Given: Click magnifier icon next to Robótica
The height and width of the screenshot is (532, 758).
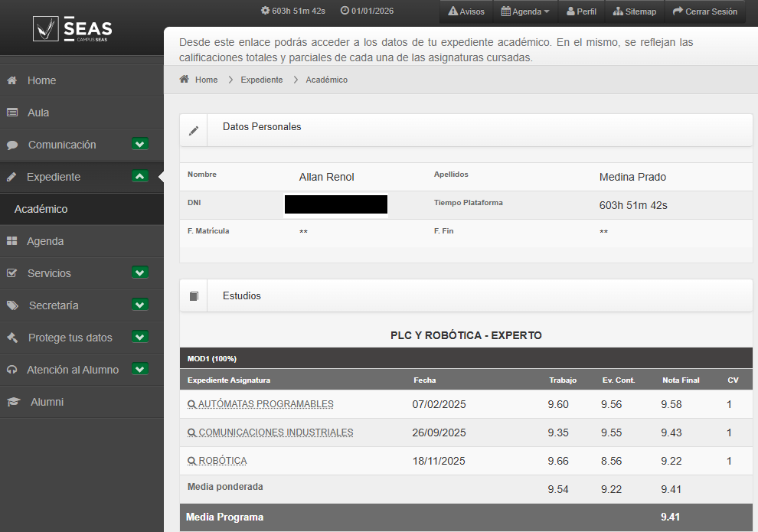Looking at the screenshot, I should click(x=191, y=461).
